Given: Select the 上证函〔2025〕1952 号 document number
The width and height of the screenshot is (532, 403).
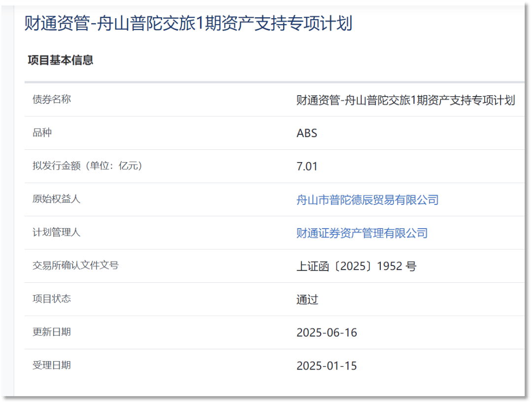Looking at the screenshot, I should pos(356,267).
